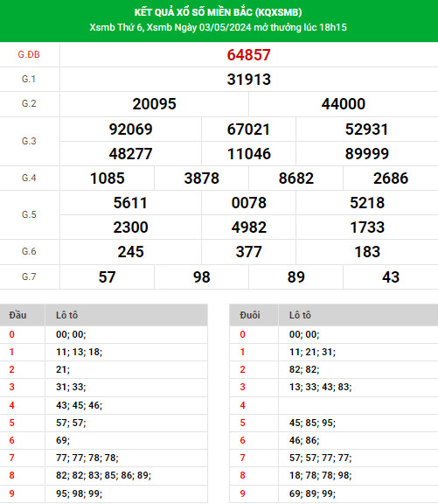Click the G.ĐB row label
The height and width of the screenshot is (504, 438).
(29, 54)
